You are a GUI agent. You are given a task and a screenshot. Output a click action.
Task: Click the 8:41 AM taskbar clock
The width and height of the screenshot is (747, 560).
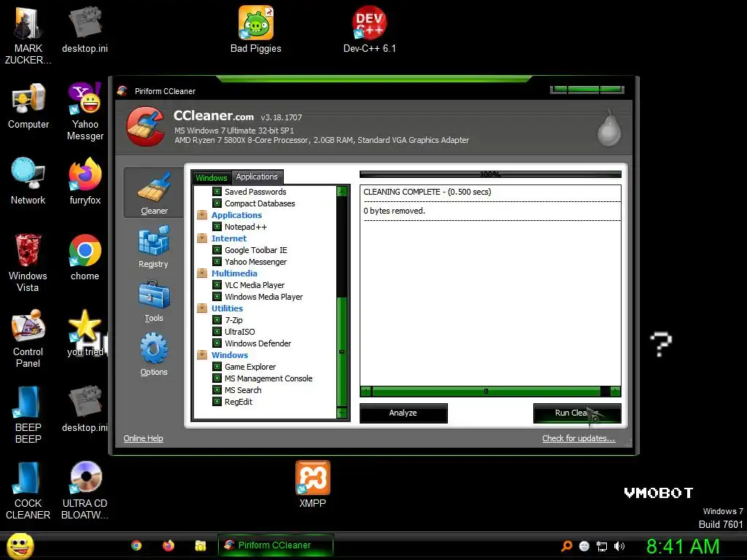click(x=683, y=546)
